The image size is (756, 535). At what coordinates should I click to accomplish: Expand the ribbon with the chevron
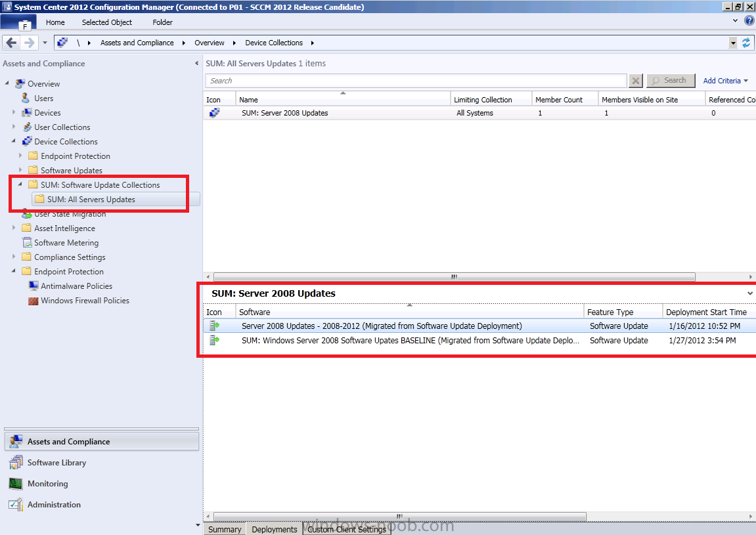pos(735,21)
